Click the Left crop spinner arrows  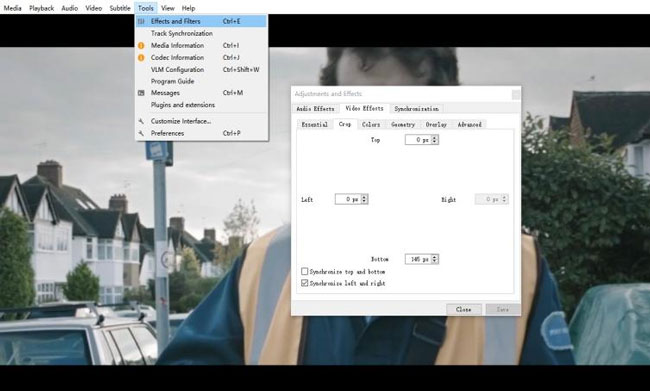tap(364, 199)
